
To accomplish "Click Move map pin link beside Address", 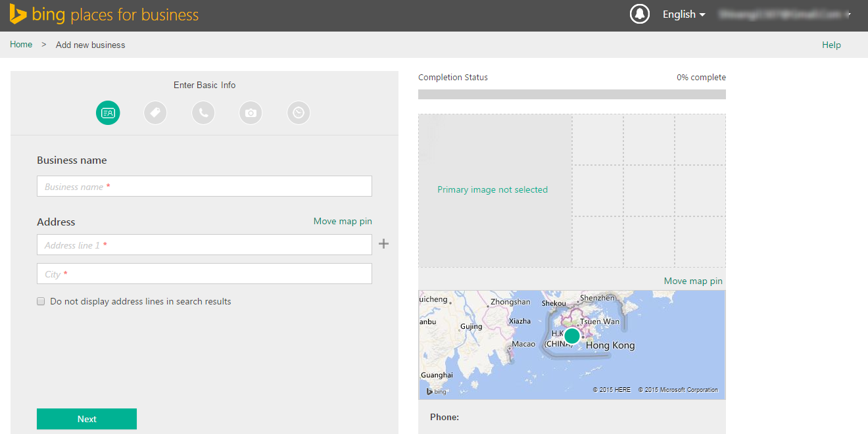I will (x=343, y=221).
